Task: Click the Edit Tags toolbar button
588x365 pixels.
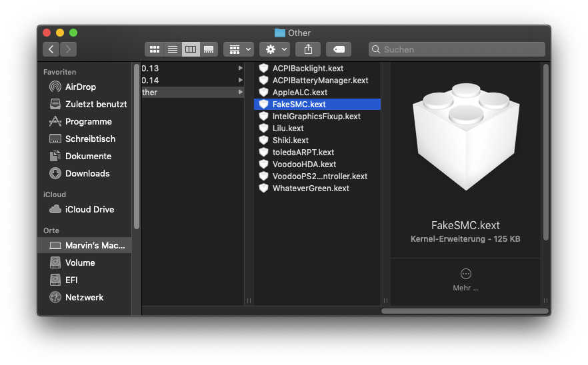Action: pos(339,49)
